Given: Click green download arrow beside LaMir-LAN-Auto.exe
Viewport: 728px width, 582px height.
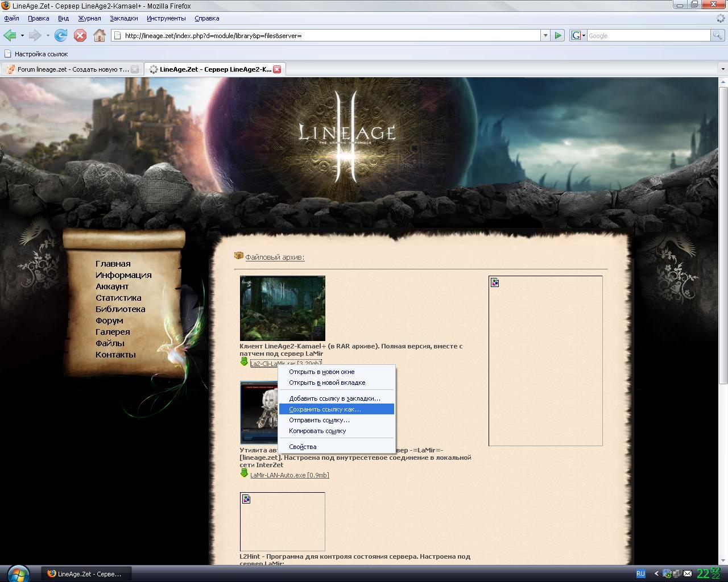Looking at the screenshot, I should pyautogui.click(x=244, y=473).
